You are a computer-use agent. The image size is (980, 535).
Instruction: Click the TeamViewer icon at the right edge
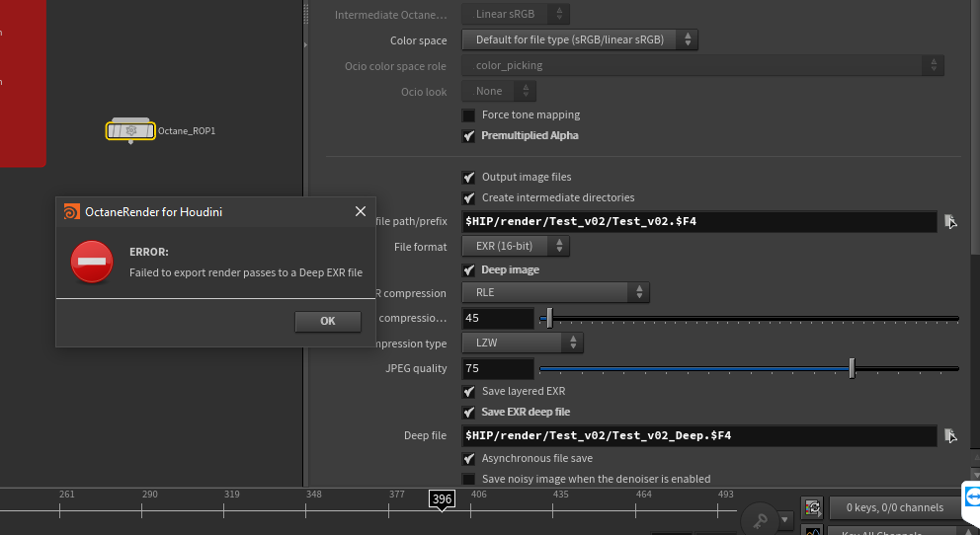click(x=972, y=497)
